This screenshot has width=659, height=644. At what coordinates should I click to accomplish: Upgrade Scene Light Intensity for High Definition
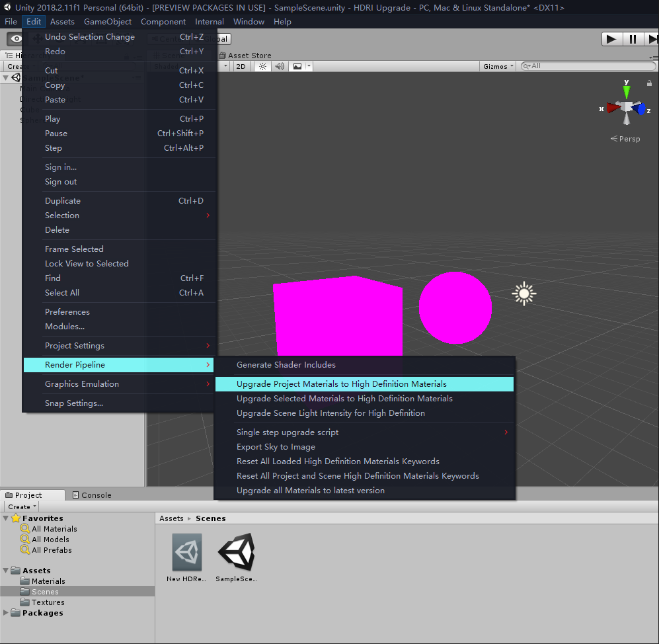click(364, 413)
